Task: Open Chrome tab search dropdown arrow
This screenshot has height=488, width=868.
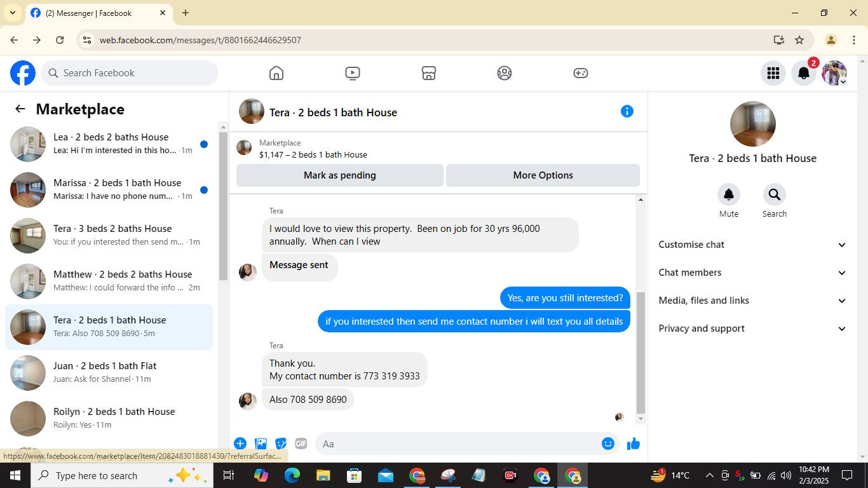Action: (x=12, y=13)
